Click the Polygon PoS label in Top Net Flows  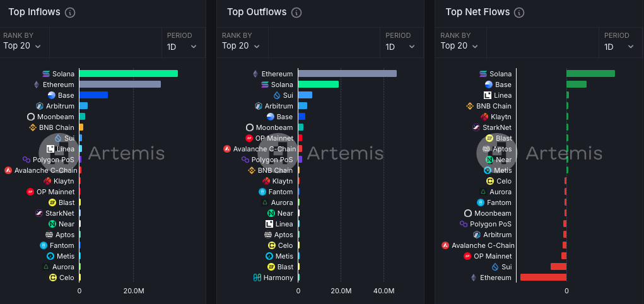pyautogui.click(x=491, y=224)
